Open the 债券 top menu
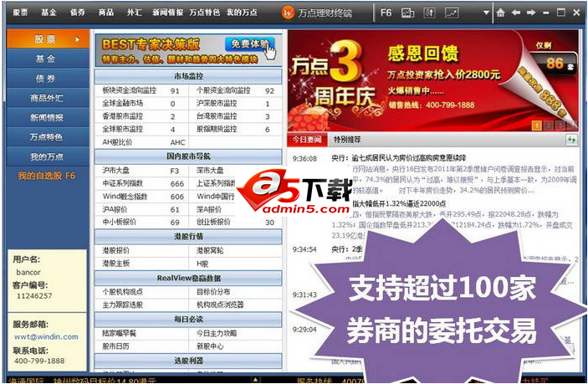 78,13
